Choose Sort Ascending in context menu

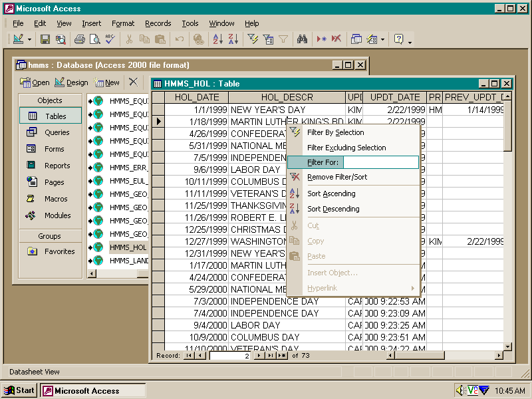coord(353,194)
